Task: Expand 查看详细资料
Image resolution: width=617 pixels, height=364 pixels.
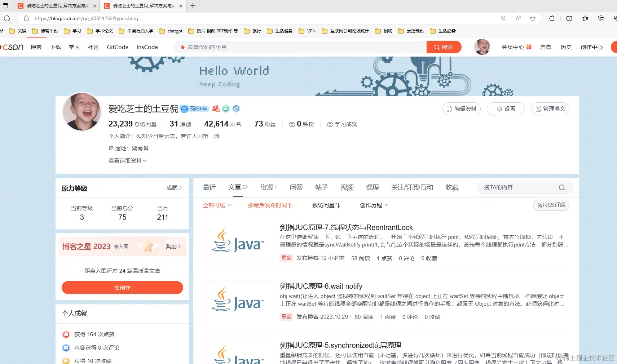Action: coord(127,161)
